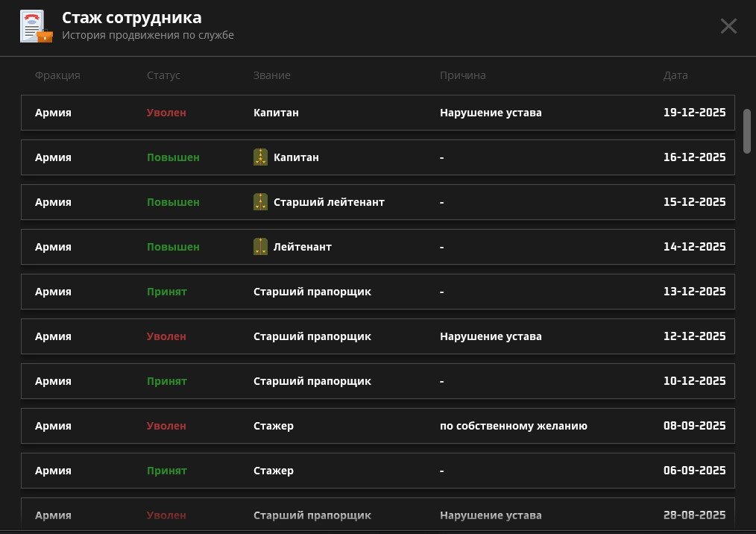Click the Старший лейтенант rank epaulette icon
The height and width of the screenshot is (534, 756).
(x=260, y=201)
